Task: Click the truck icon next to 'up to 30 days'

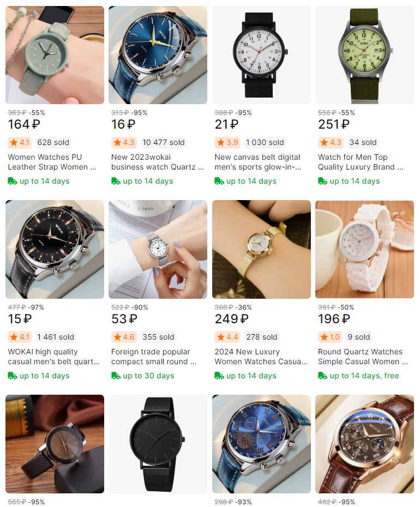Action: (116, 376)
